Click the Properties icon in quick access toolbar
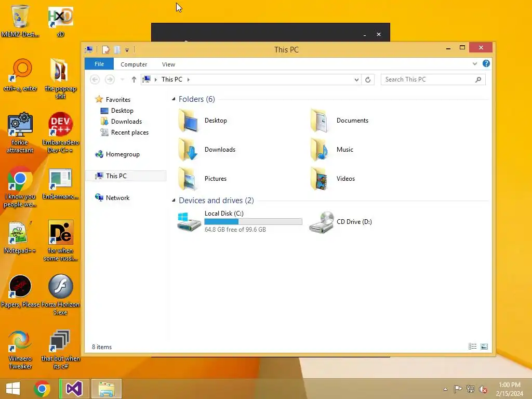Viewport: 532px width, 399px height. 106,50
